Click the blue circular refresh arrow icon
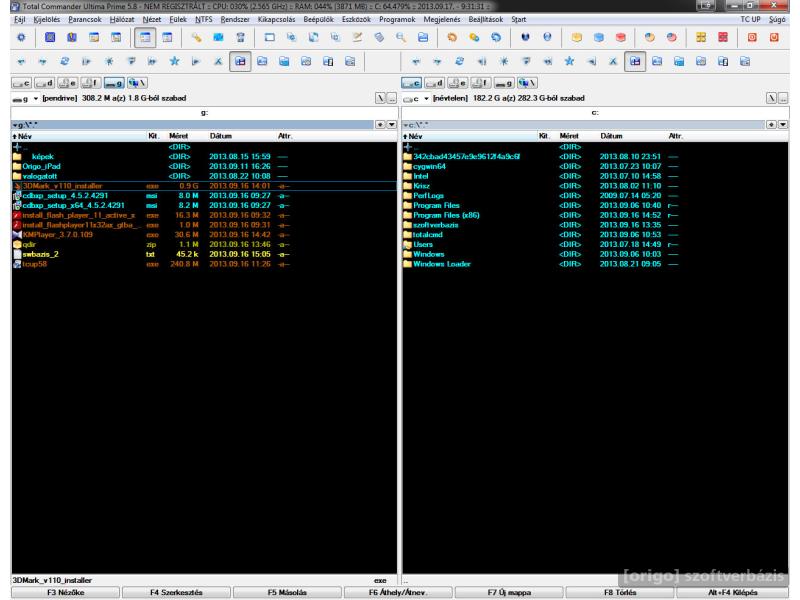Viewport: 800px width, 600px height. tap(496, 37)
